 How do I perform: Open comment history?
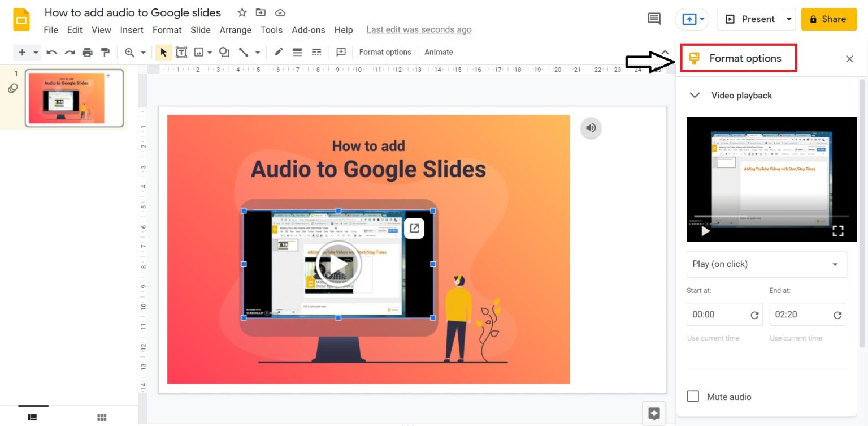click(654, 18)
